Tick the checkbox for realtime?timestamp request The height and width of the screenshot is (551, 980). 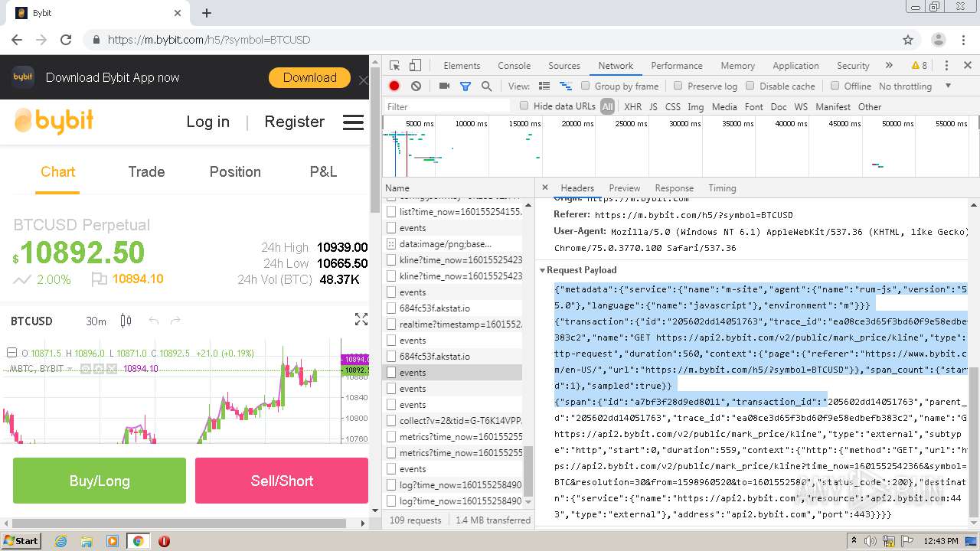[391, 324]
